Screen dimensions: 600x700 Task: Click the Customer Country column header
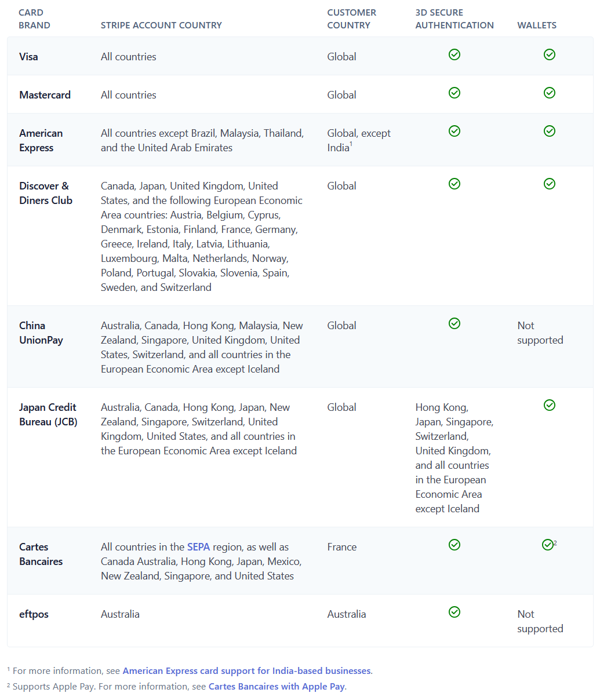(351, 19)
